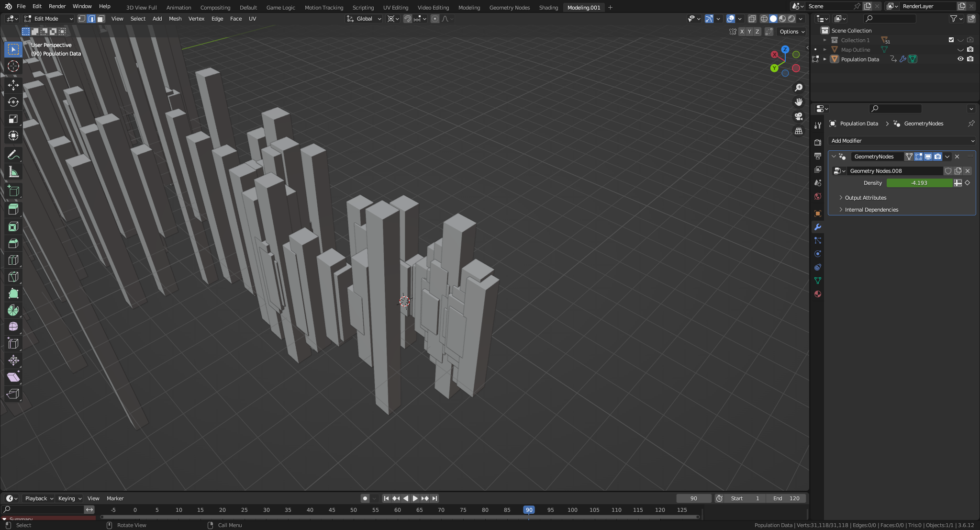Select the Poly Build tool

(13, 293)
